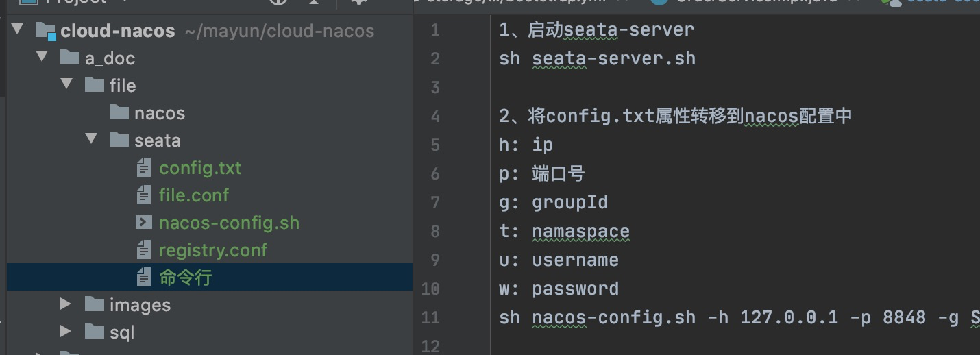Select the images folder label

(140, 305)
